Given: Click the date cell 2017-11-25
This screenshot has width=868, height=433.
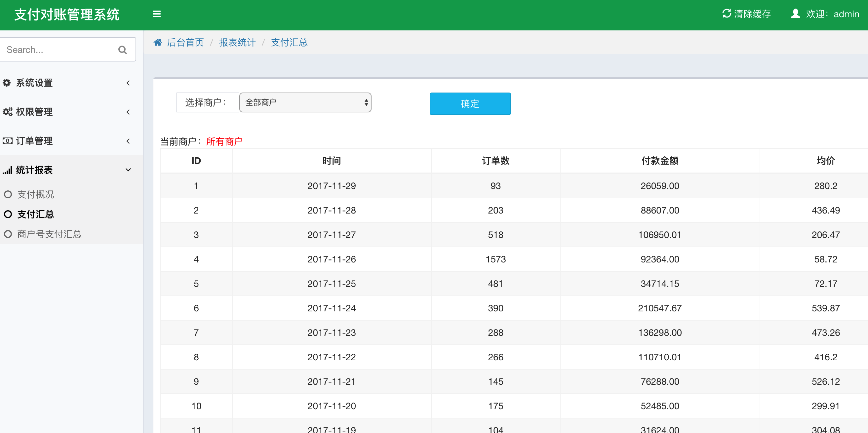Looking at the screenshot, I should (x=332, y=284).
